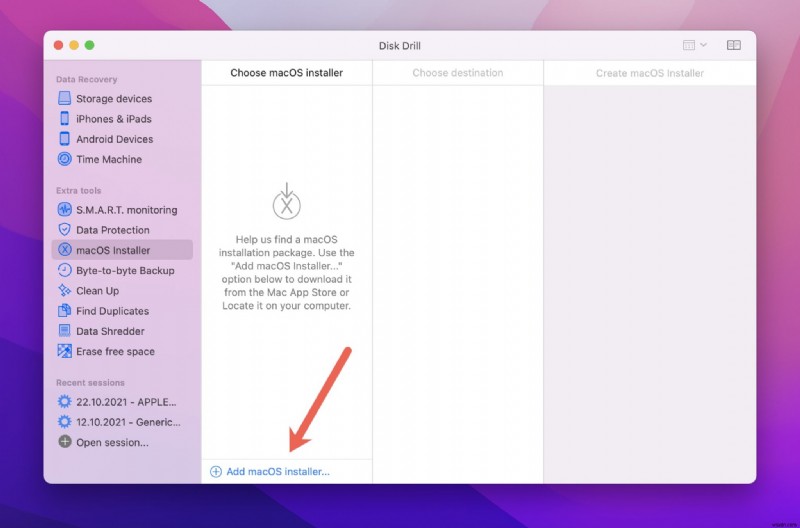
Task: Click the Disk Drill window title
Action: click(399, 45)
